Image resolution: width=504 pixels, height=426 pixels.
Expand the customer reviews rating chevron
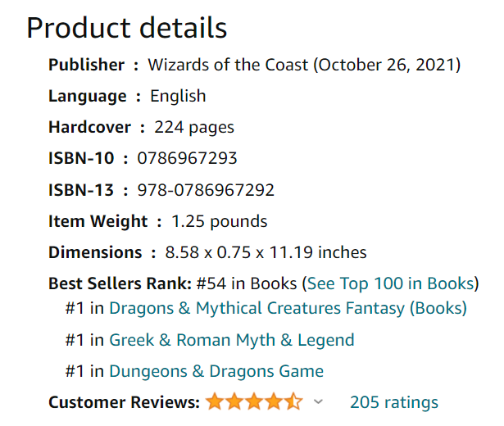tap(318, 401)
